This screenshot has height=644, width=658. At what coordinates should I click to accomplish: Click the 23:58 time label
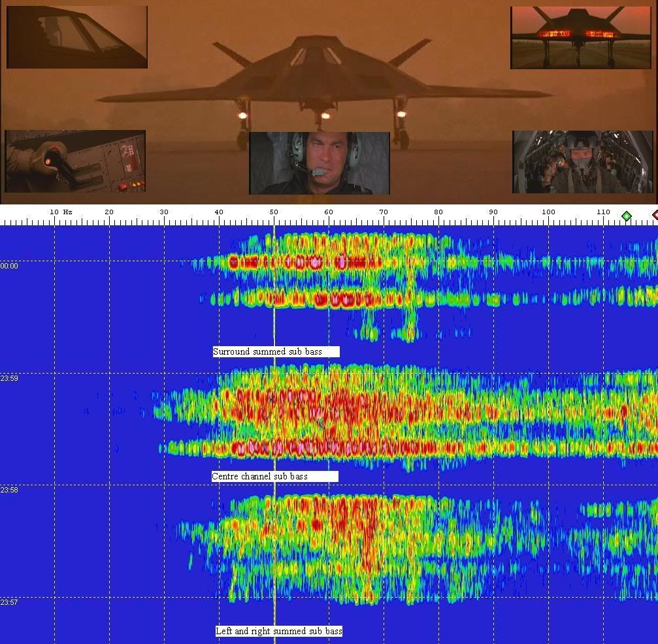tap(9, 491)
